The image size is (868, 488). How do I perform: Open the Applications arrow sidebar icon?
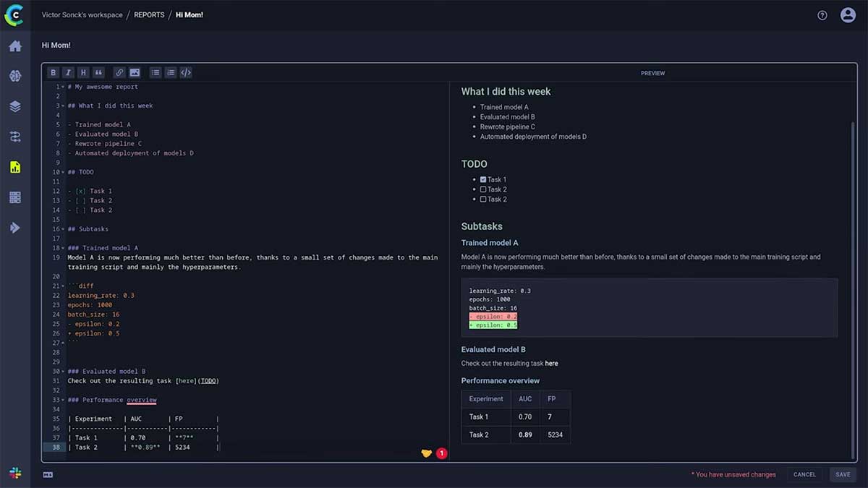pos(15,228)
